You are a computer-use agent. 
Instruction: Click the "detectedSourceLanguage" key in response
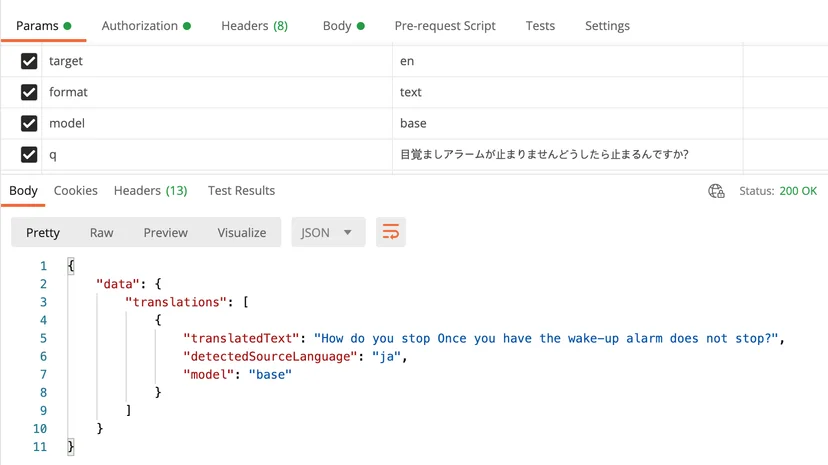pyautogui.click(x=270, y=356)
